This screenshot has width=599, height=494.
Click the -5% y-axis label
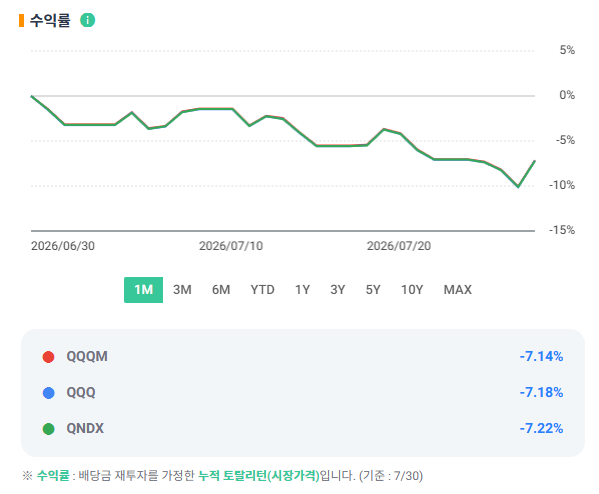point(565,140)
